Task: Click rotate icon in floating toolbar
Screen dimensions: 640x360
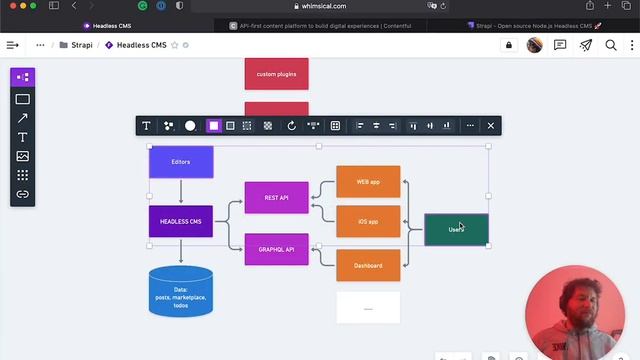Action: point(291,126)
